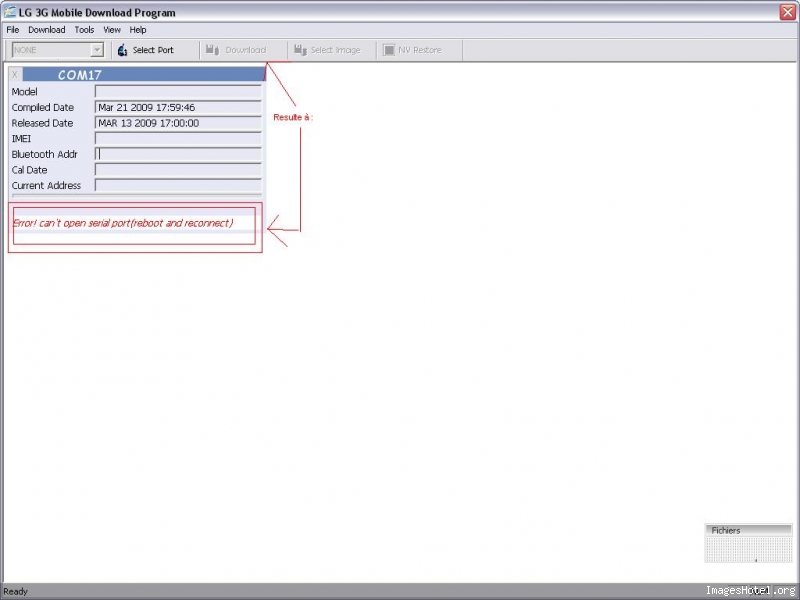Click the Released Date field
This screenshot has width=800, height=600.
178,123
